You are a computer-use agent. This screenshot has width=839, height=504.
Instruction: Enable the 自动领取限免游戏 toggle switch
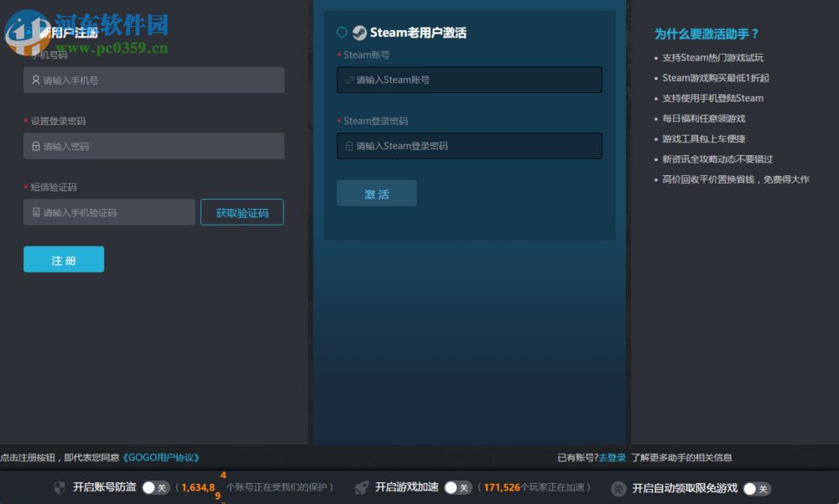pos(757,488)
